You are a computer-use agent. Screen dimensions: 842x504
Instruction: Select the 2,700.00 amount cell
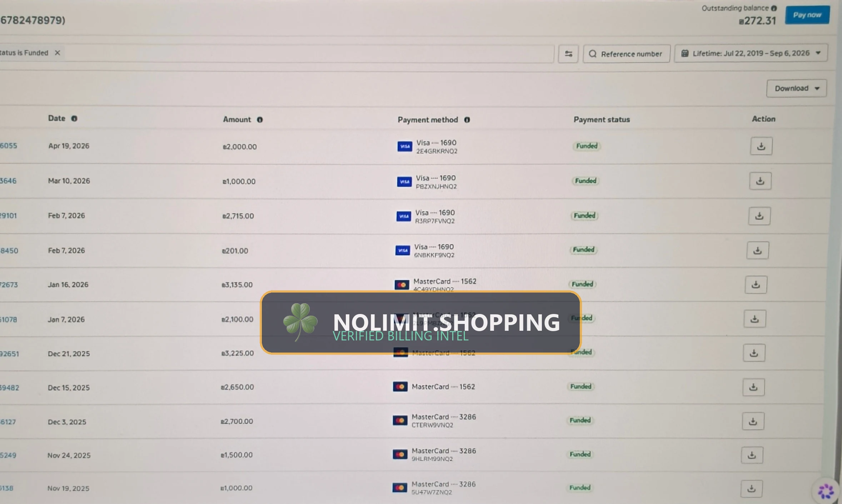(237, 421)
